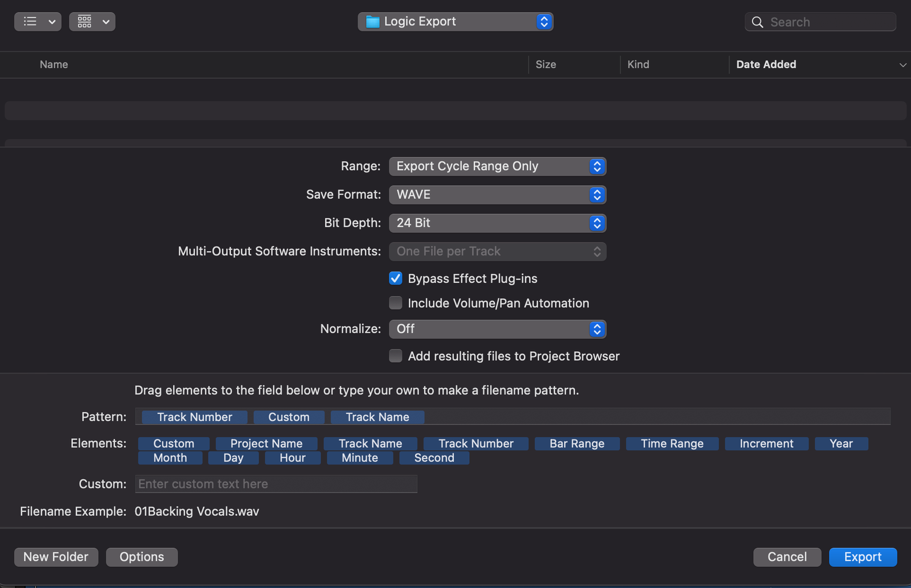Sort files by Date Added column
The width and height of the screenshot is (911, 588).
tap(766, 64)
